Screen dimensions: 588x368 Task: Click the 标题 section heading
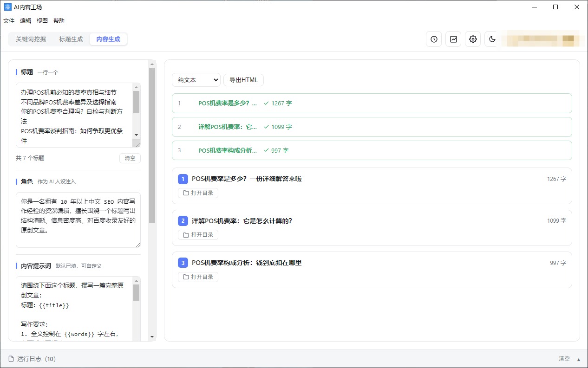(x=27, y=72)
